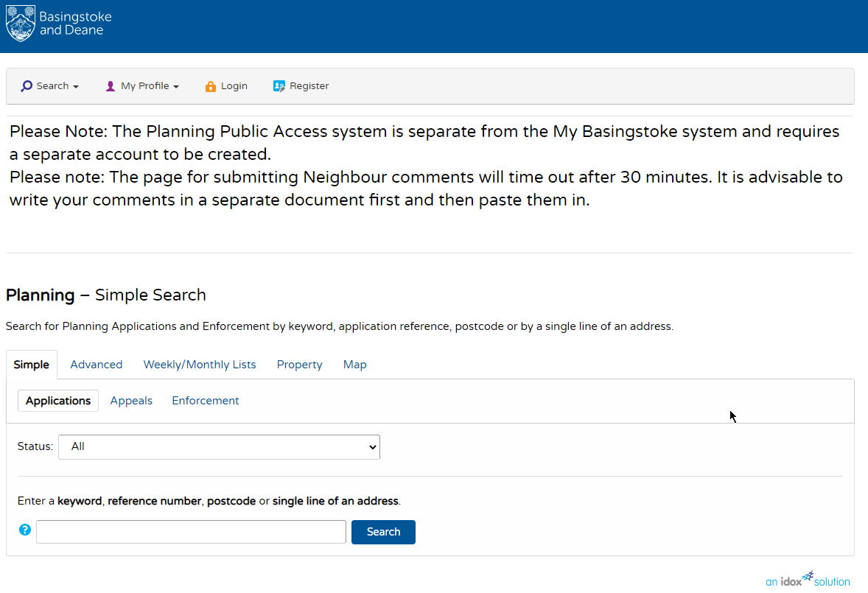868x593 pixels.
Task: Select the Applications sub-tab
Action: click(58, 401)
